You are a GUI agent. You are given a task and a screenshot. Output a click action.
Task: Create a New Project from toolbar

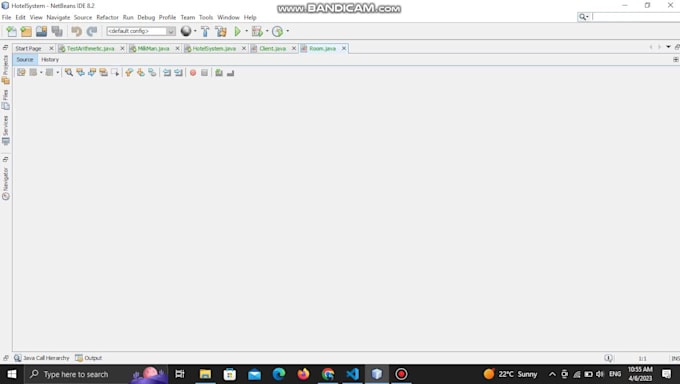(26, 31)
